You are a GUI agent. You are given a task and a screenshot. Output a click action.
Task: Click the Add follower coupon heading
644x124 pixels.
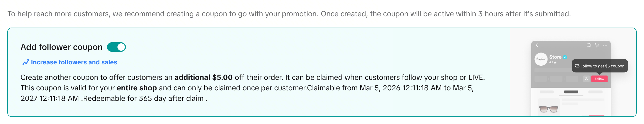click(62, 47)
